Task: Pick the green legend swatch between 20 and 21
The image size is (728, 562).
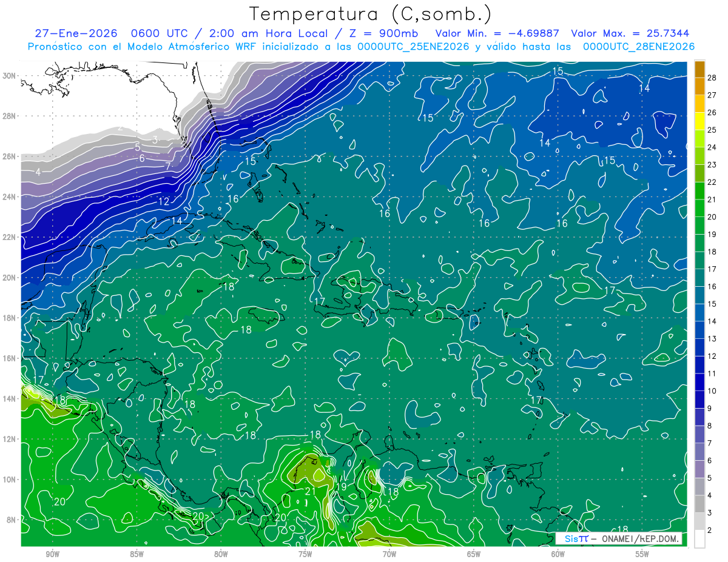Action: [x=699, y=208]
